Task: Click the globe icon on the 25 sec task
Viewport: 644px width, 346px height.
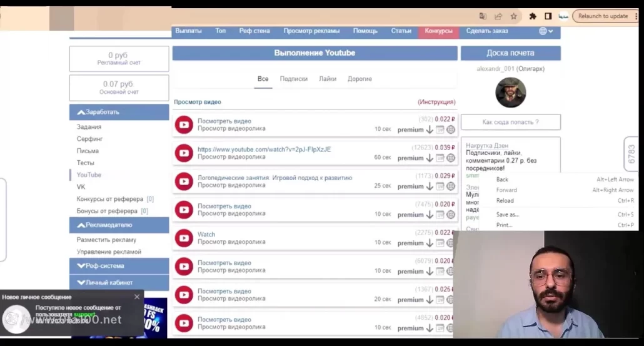Action: pos(451,186)
